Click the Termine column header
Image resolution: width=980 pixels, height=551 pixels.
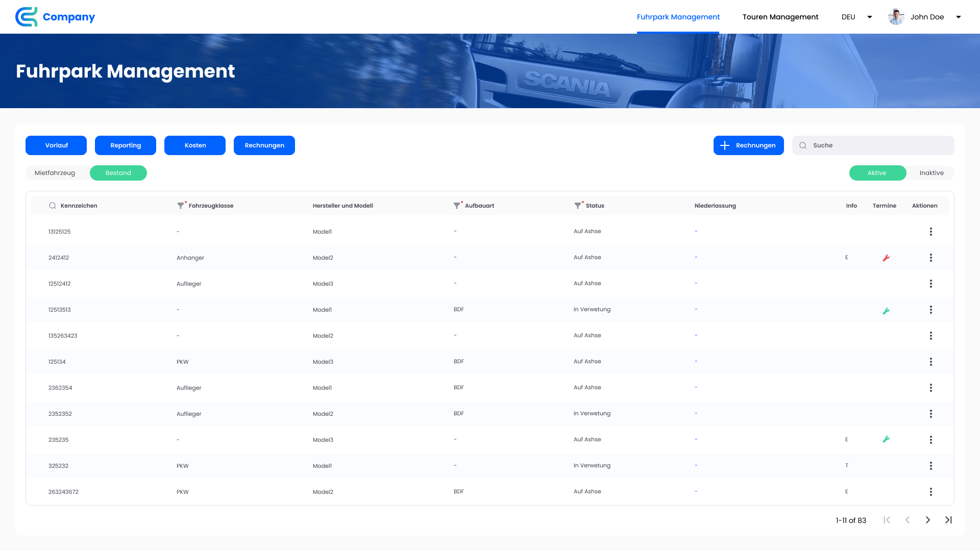point(885,206)
